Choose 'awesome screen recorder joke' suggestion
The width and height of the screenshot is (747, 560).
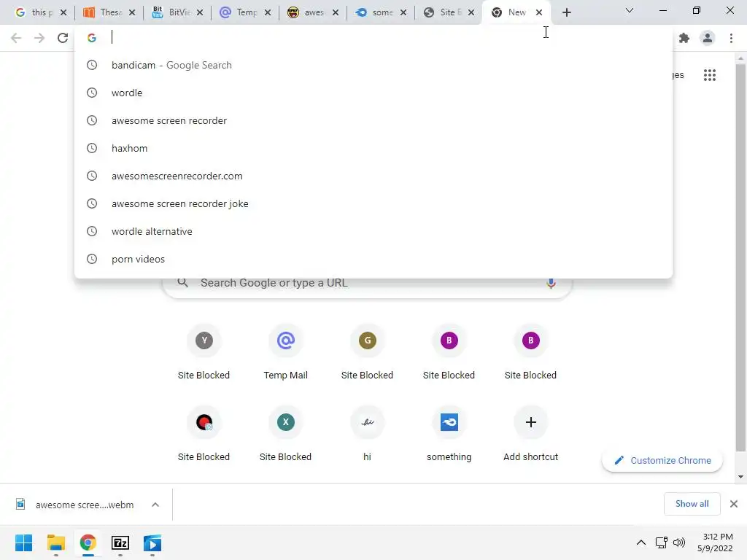pos(373,203)
